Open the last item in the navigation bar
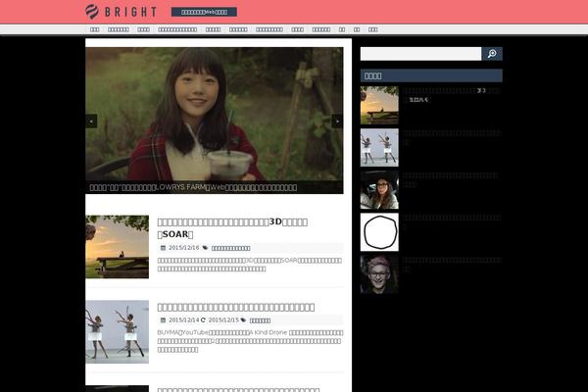The width and height of the screenshot is (588, 392). pyautogui.click(x=372, y=29)
